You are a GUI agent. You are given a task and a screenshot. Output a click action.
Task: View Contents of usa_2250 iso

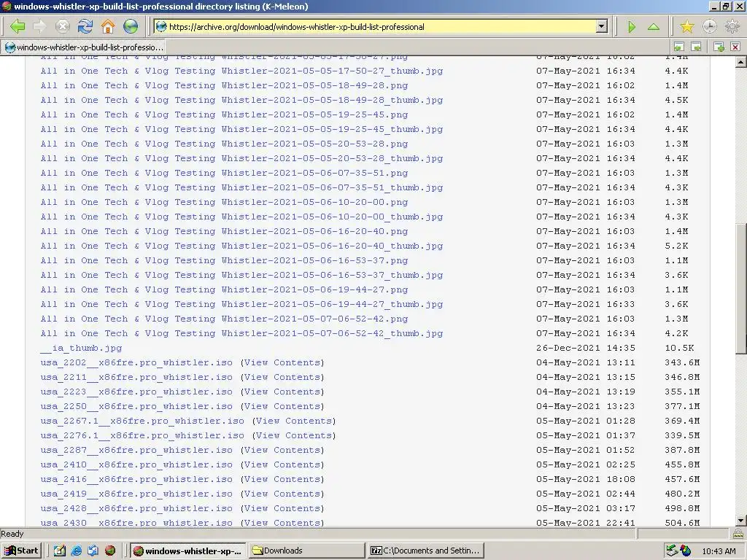click(282, 406)
